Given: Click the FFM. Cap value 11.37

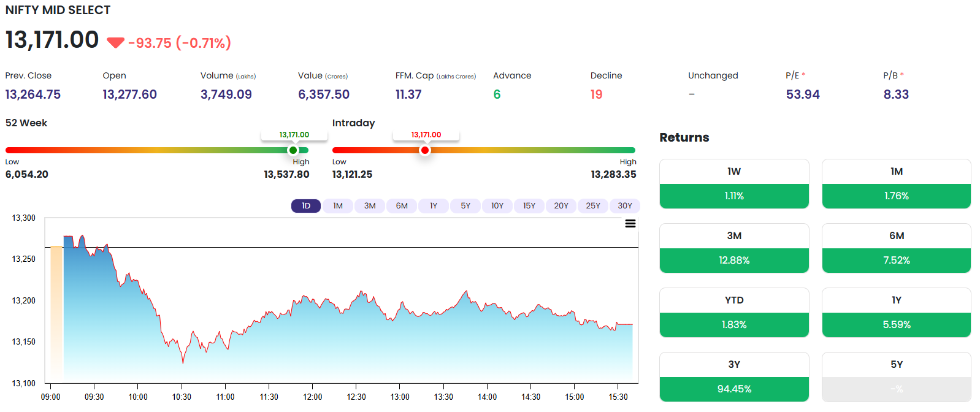Looking at the screenshot, I should 408,94.
